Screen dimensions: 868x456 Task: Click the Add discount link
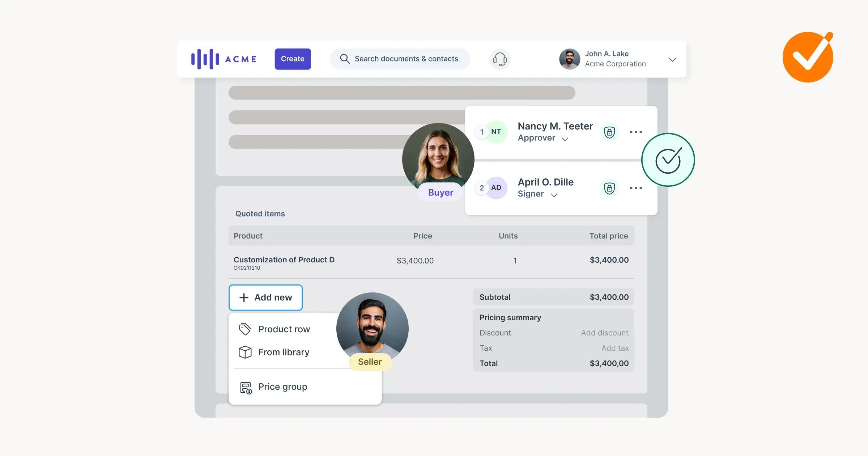tap(605, 333)
